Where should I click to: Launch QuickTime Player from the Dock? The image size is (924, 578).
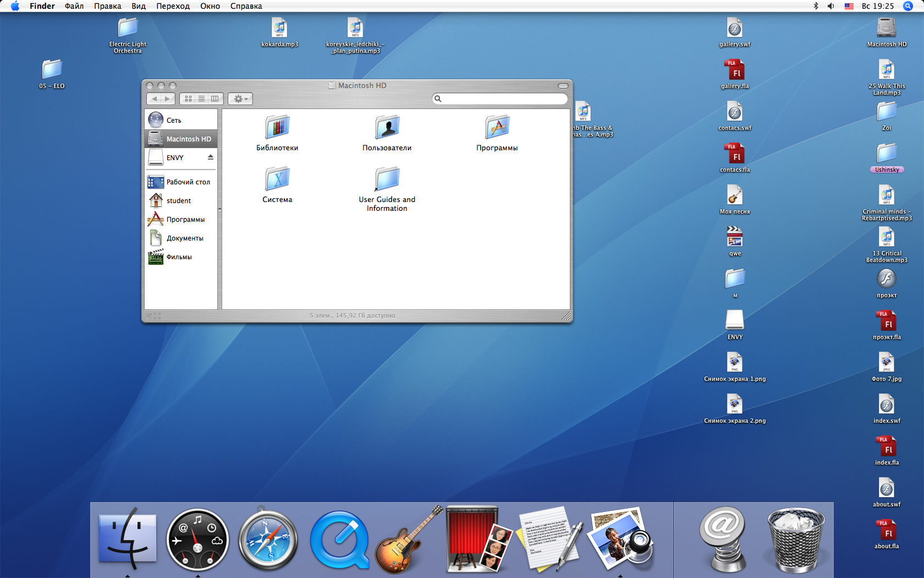click(339, 539)
